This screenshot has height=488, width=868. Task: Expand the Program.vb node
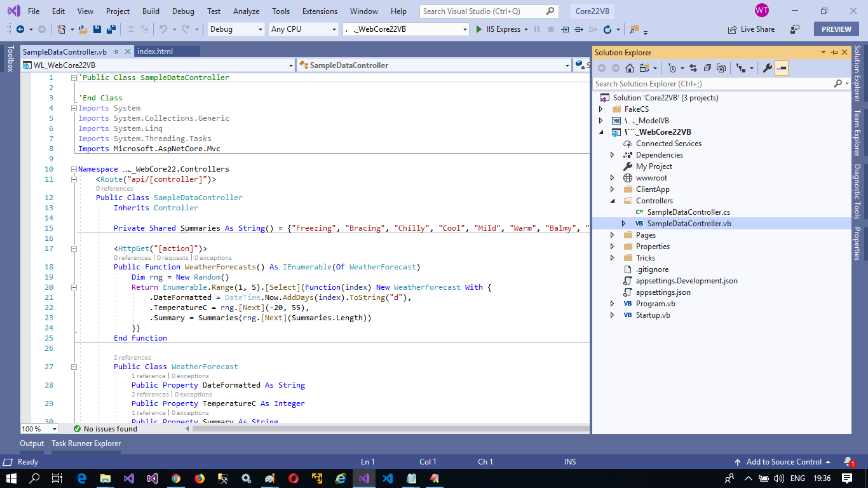tap(613, 304)
